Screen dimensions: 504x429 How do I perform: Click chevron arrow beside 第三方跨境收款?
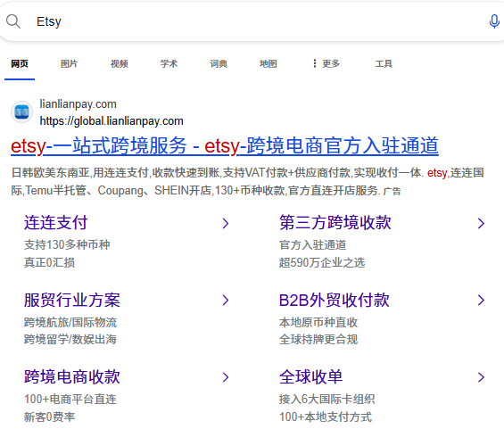481,223
